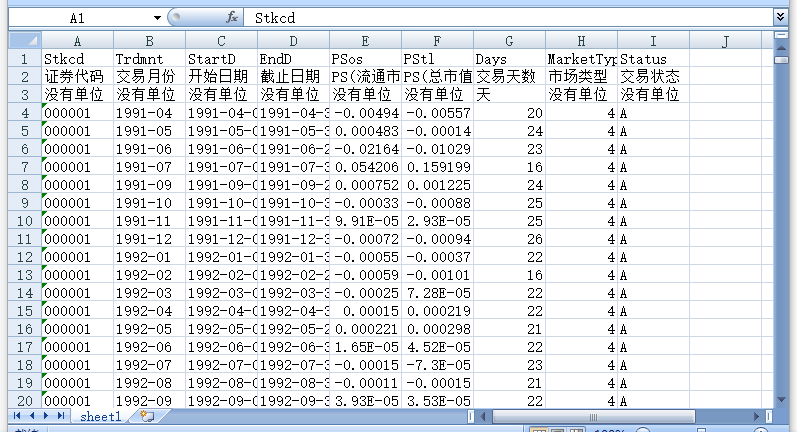Viewport: 797px width, 432px height.
Task: Select the column E header
Action: 365,41
